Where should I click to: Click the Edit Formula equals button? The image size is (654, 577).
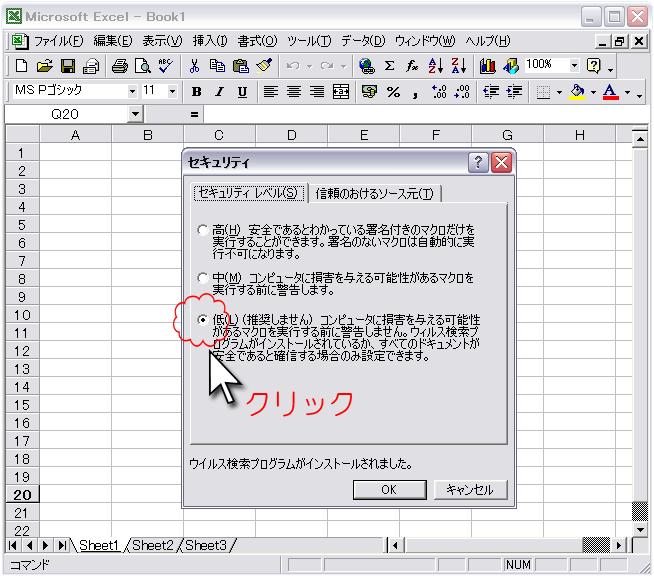[194, 114]
